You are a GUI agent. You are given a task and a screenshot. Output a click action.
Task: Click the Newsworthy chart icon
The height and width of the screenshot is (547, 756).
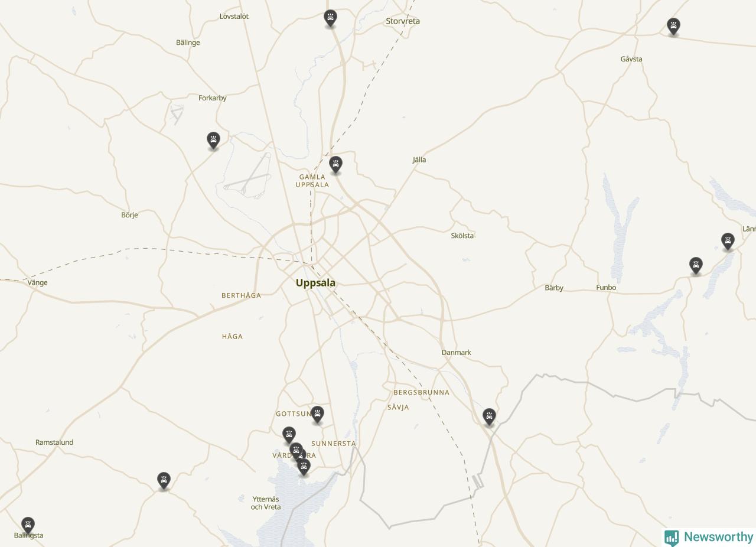(x=672, y=538)
